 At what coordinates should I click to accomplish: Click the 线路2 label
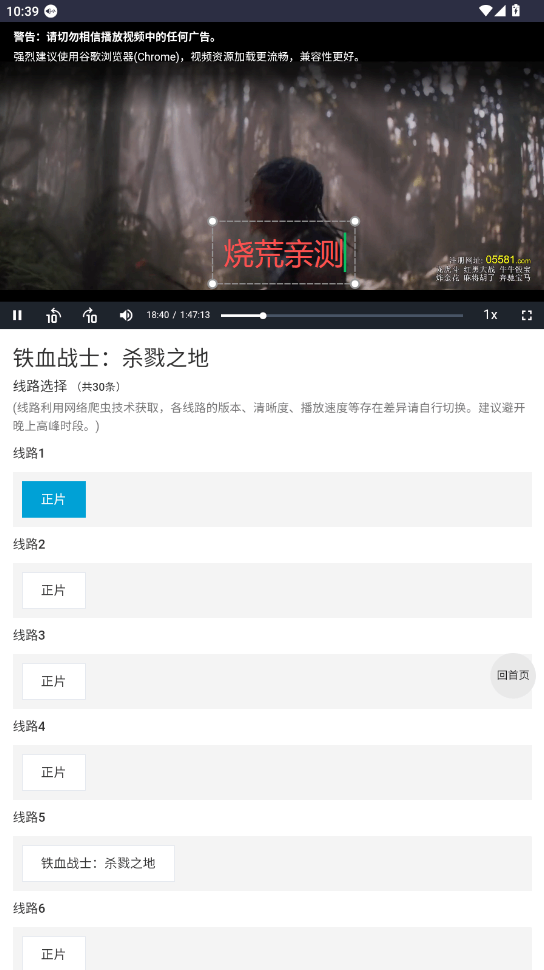[x=29, y=544]
